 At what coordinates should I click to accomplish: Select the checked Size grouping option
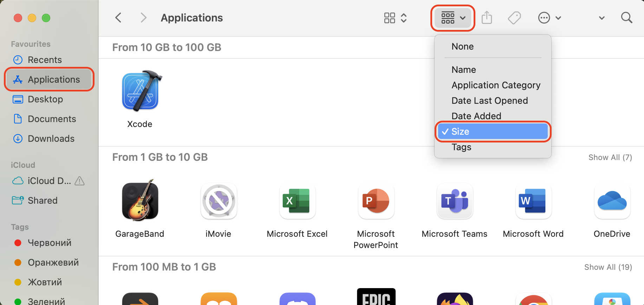tap(493, 132)
